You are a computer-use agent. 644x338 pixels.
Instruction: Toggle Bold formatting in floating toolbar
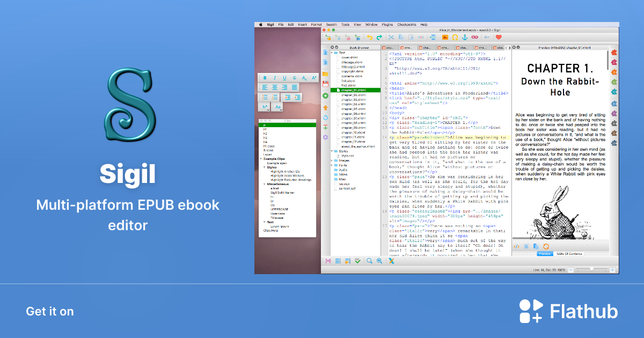(265, 78)
